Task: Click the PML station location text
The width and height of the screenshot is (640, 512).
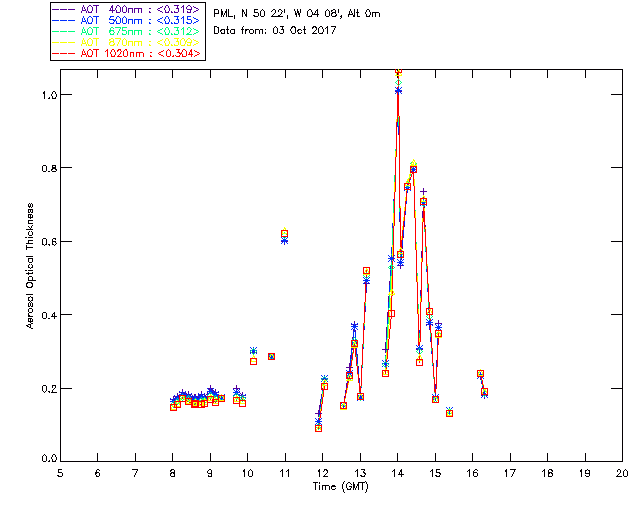Action: 297,14
